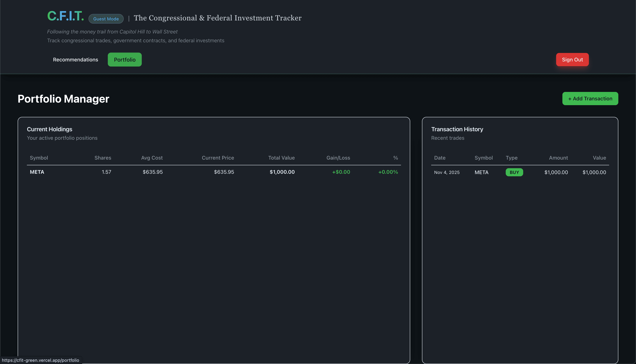The image size is (636, 364).
Task: Sort holdings by the Shares column
Action: click(103, 158)
